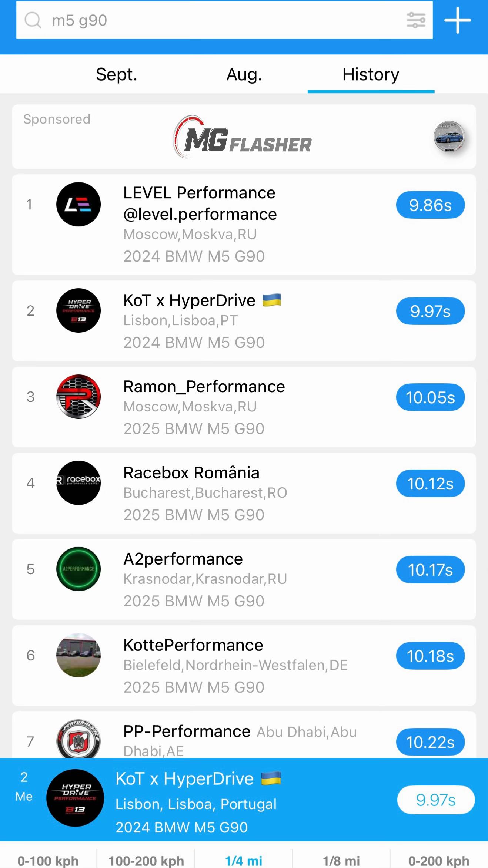Image resolution: width=488 pixels, height=868 pixels.
Task: Focus the m5 g90 search field
Action: 224,20
